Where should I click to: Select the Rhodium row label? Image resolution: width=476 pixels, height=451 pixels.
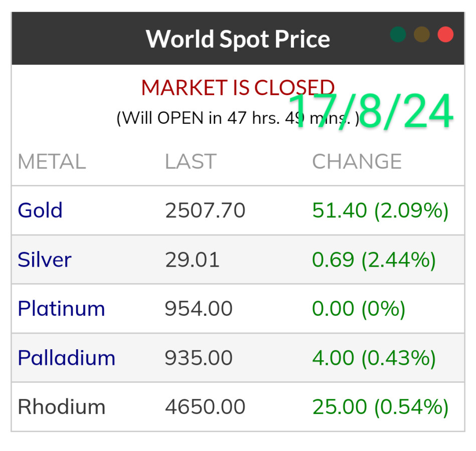coord(62,407)
